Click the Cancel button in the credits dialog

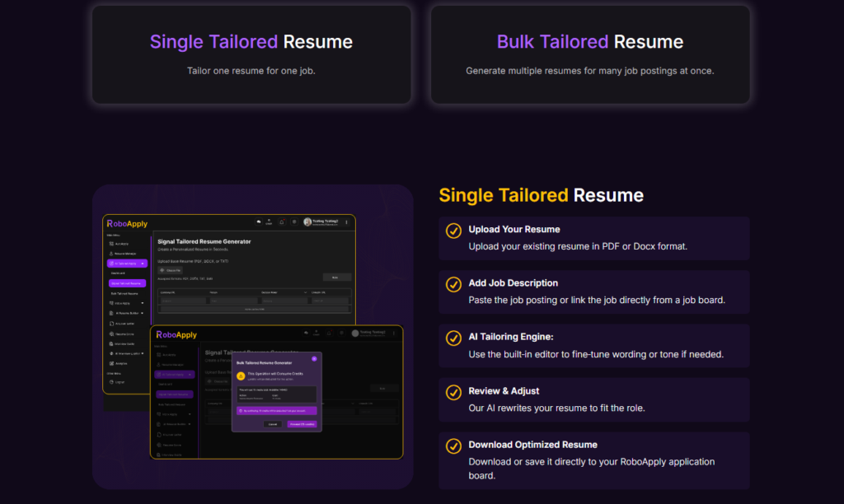point(273,424)
